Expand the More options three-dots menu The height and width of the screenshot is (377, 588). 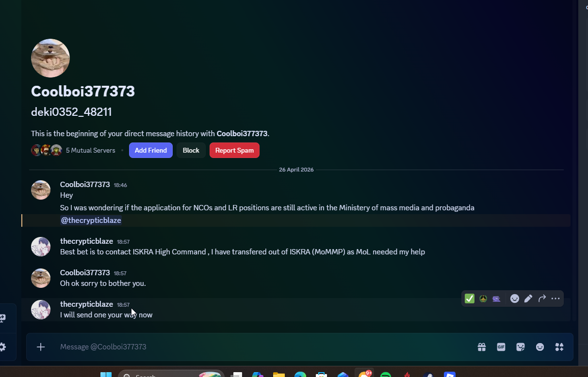555,298
